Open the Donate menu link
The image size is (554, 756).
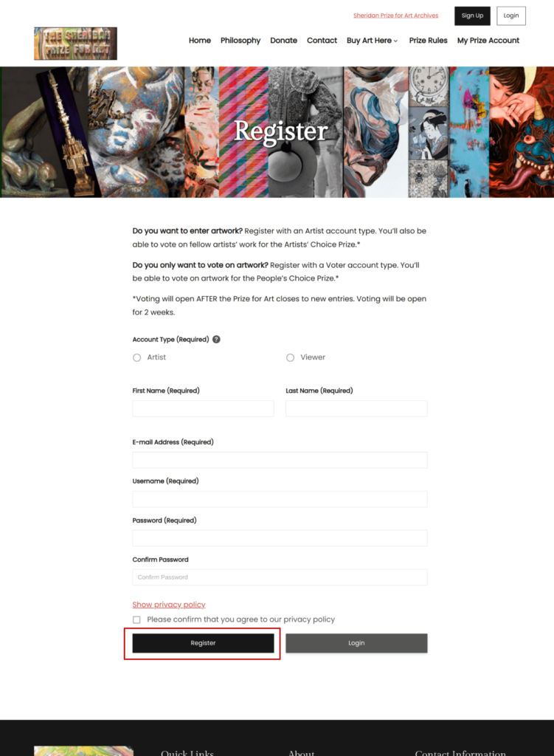pos(284,41)
